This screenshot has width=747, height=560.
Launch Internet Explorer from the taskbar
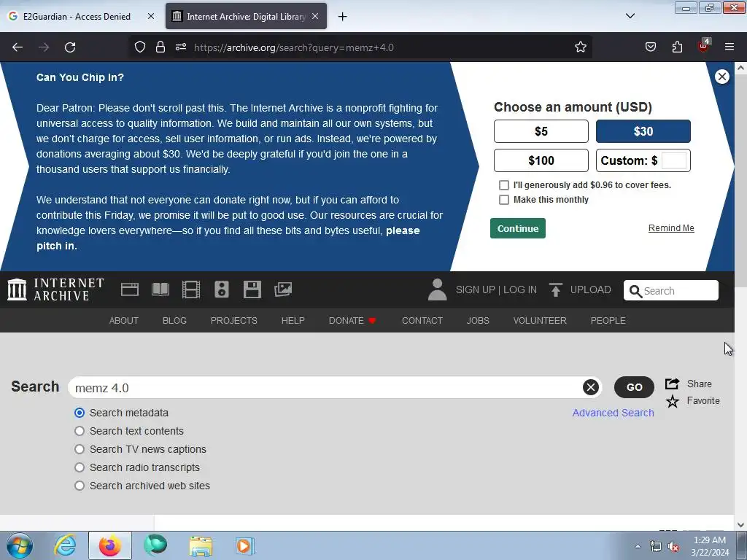pyautogui.click(x=65, y=545)
